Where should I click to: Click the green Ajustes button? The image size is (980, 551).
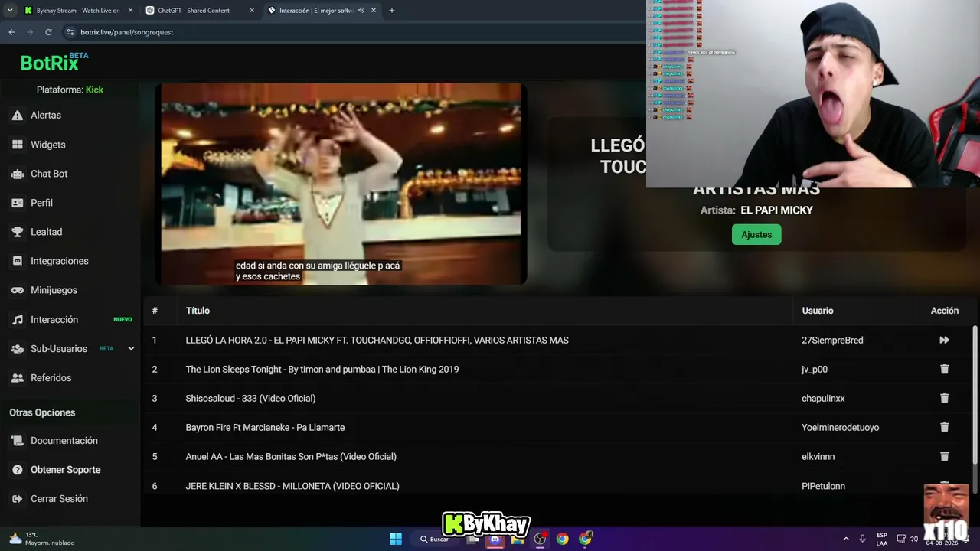tap(756, 234)
